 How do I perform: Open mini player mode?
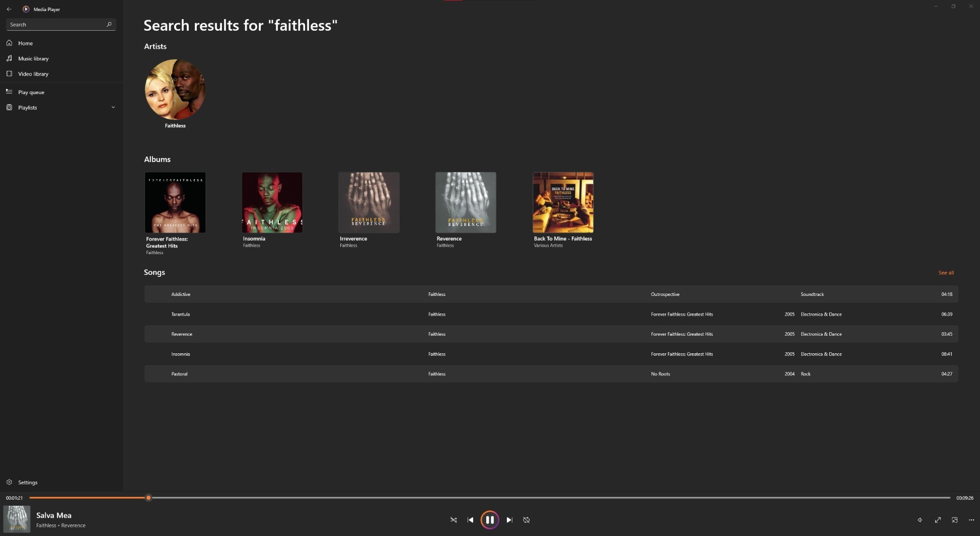(x=954, y=520)
